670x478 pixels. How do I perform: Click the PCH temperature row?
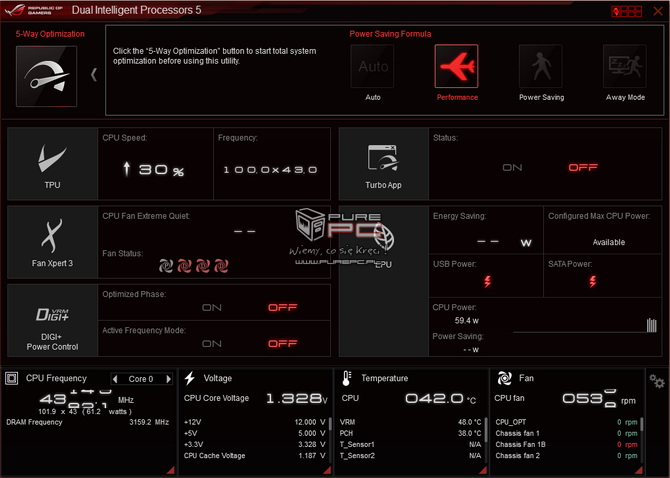410,433
